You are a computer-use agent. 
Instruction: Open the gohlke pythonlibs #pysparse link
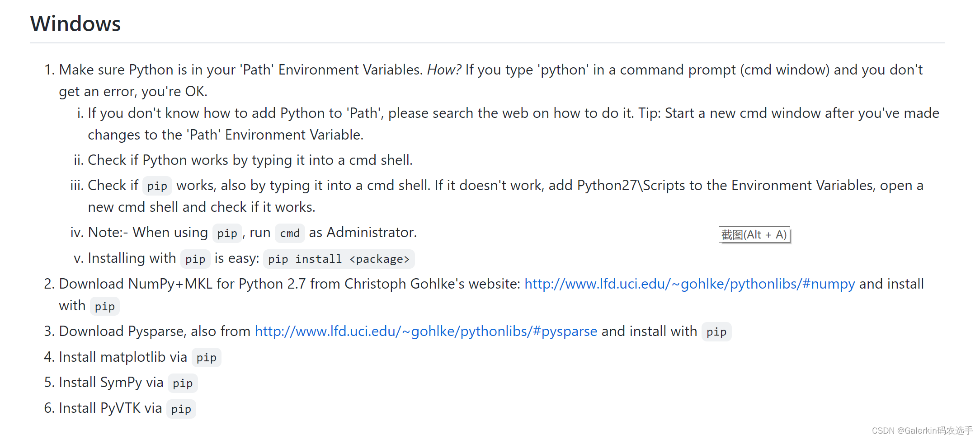click(426, 332)
